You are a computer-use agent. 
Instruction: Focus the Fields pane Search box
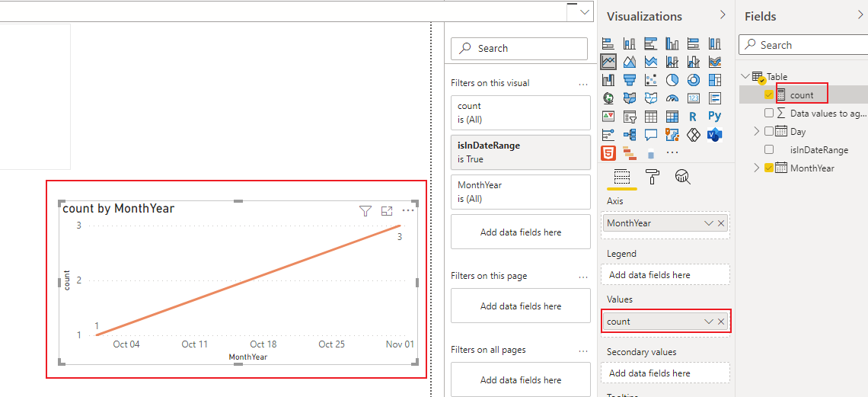click(x=803, y=45)
